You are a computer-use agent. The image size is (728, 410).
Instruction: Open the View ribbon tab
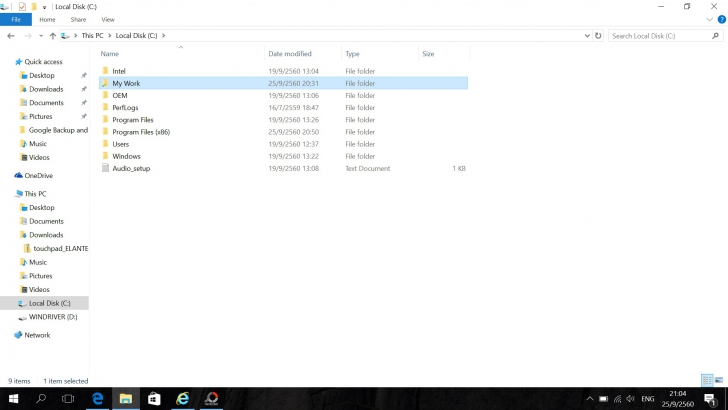click(108, 20)
